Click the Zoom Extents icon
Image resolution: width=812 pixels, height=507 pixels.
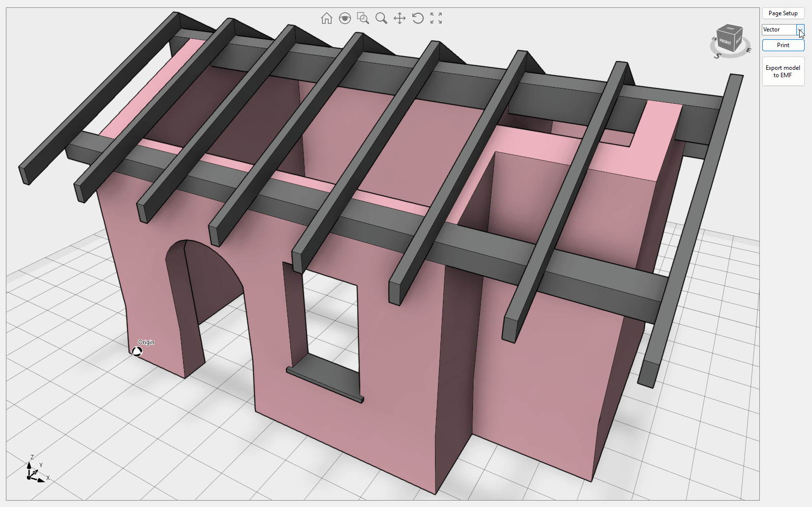pos(436,19)
